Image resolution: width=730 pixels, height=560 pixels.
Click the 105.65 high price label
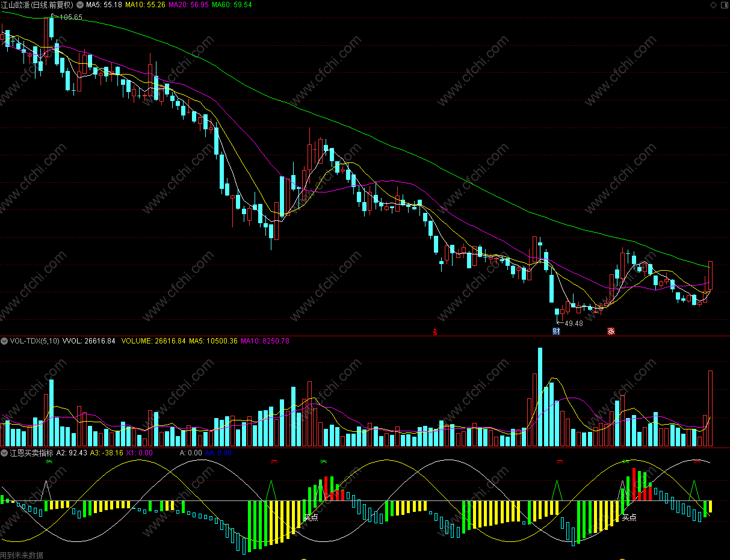(71, 17)
